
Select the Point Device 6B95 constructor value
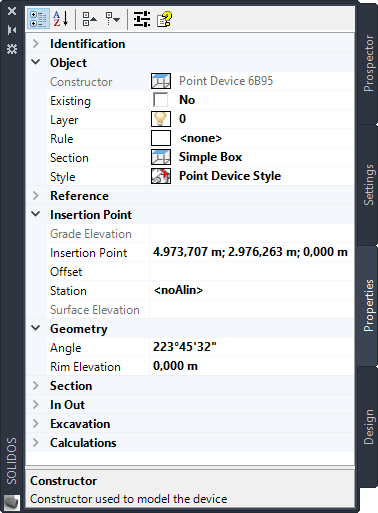226,81
